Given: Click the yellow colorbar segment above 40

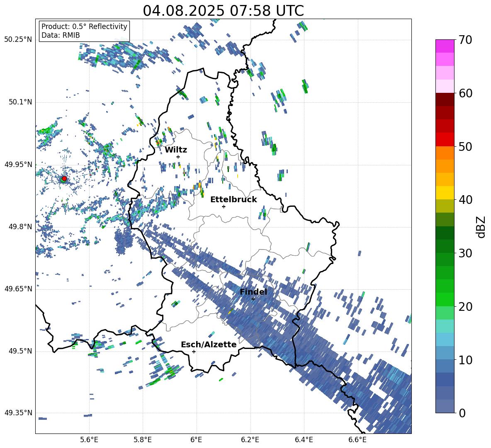Looking at the screenshot, I should coord(445,193).
